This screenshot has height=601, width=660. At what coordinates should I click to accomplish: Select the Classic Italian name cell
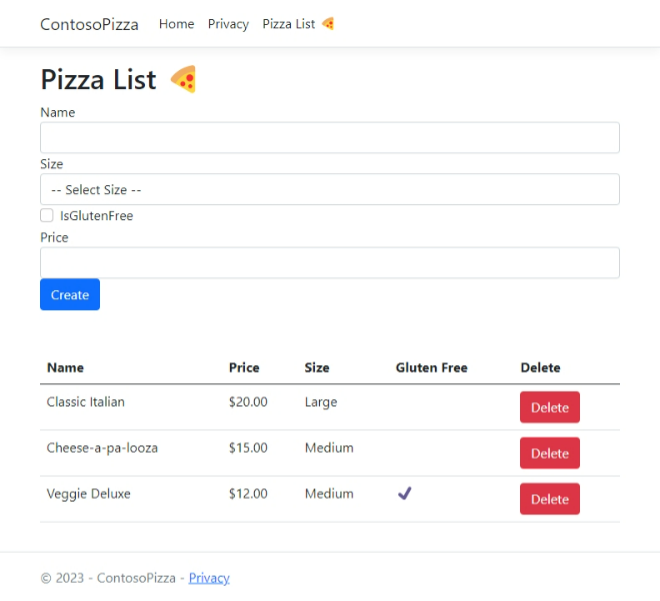pos(86,402)
